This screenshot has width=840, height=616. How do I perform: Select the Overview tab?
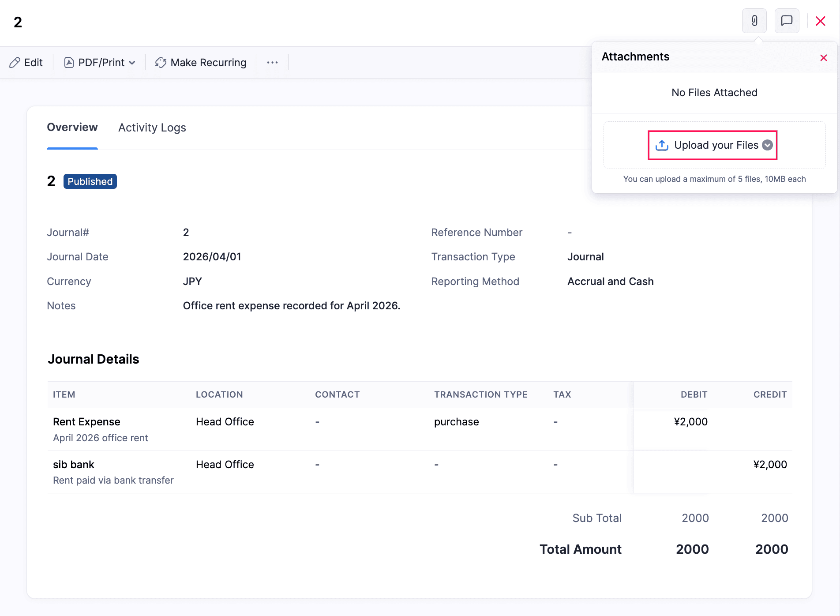tap(72, 128)
